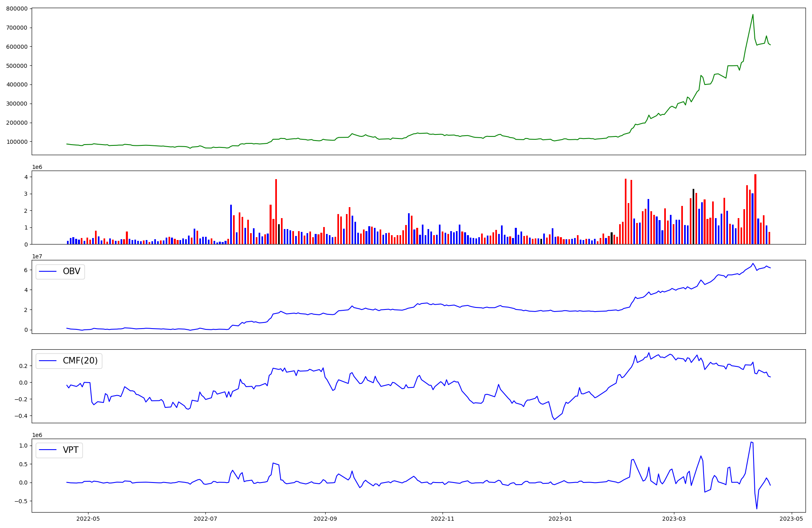Click the −0.4 tick on CMF axis
Viewport: 812px width, 528px height.
[x=20, y=416]
